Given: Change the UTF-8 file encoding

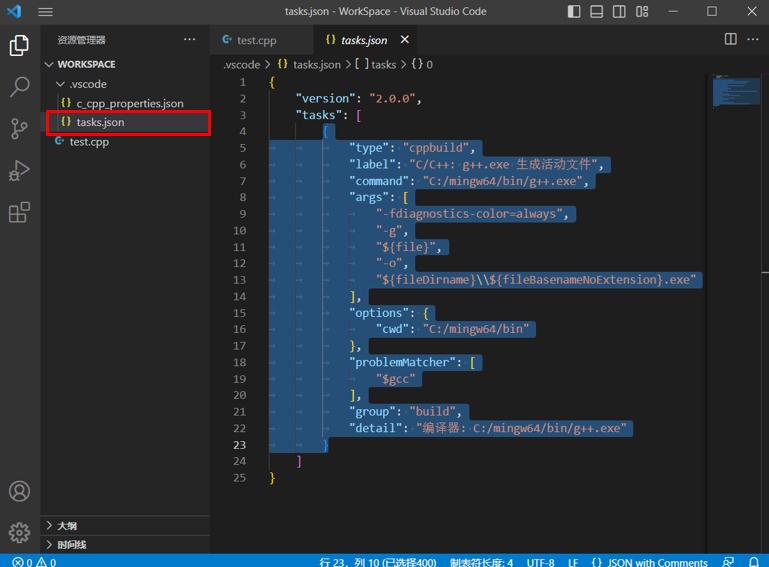Looking at the screenshot, I should (x=540, y=562).
